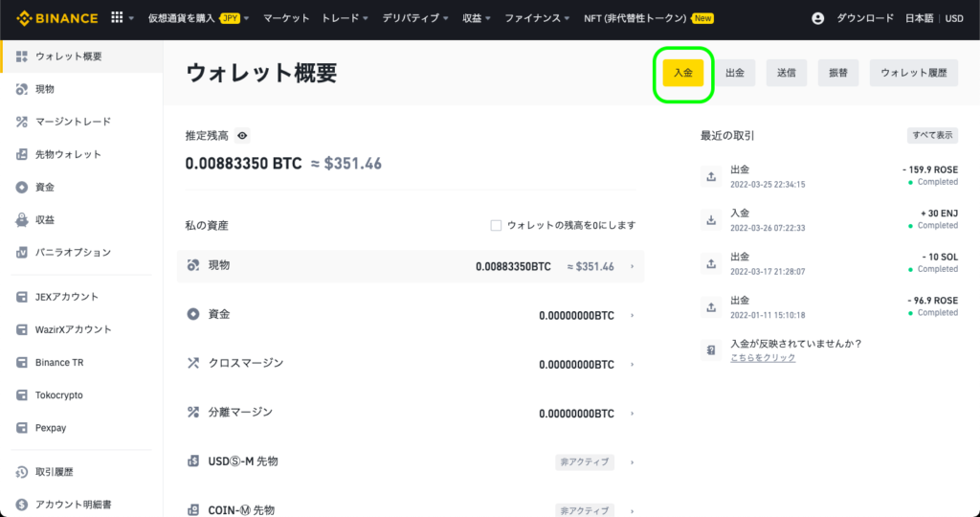Click the Binance logo

[57, 18]
